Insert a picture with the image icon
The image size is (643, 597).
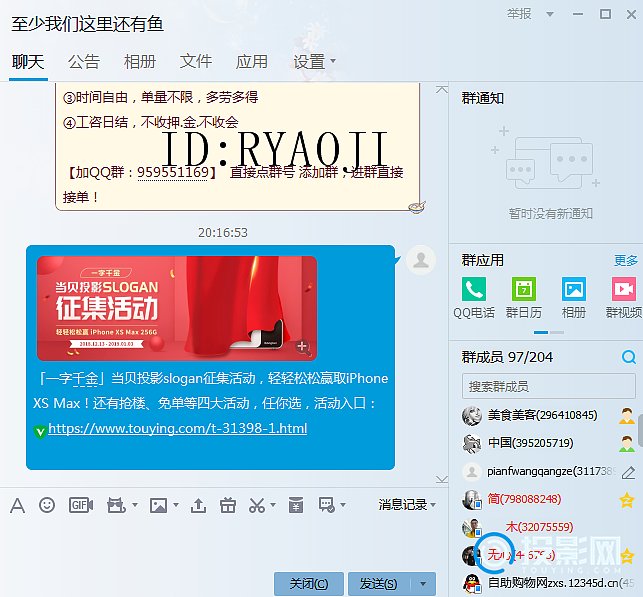(158, 505)
